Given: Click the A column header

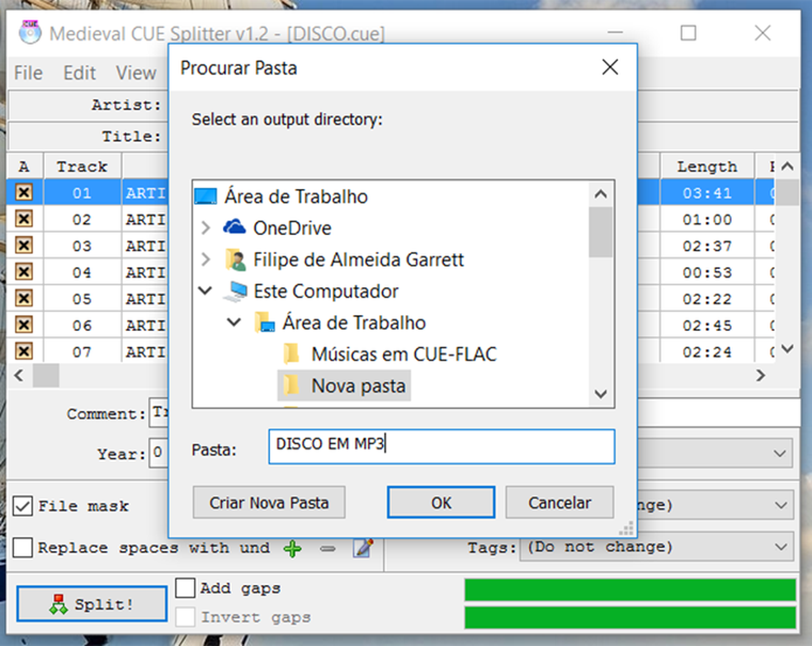Looking at the screenshot, I should [x=24, y=167].
